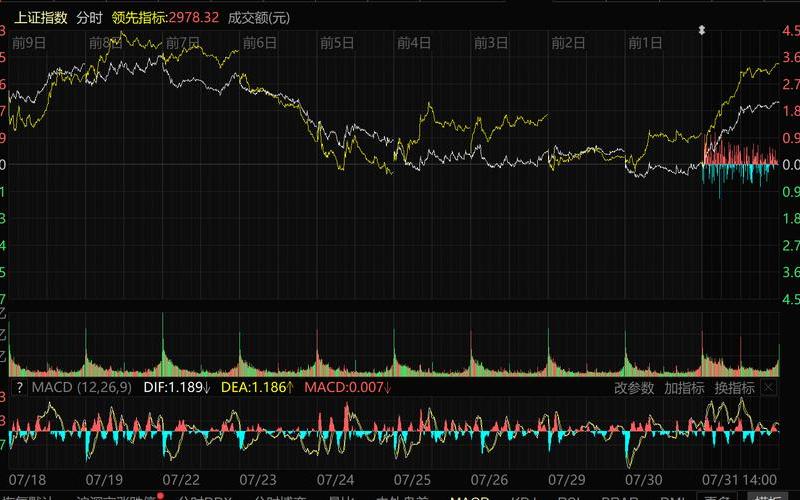Click the 07/31 14:00 time label
800x500 pixels.
tap(738, 479)
